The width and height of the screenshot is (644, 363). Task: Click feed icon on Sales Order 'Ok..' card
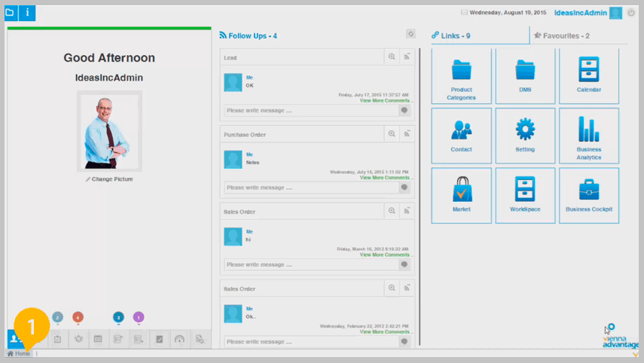pos(407,288)
